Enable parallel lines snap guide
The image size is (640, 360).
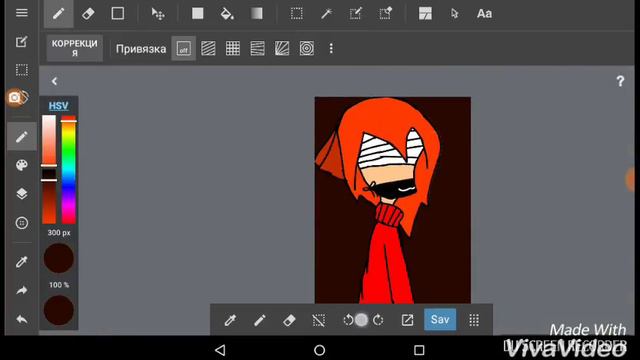208,49
